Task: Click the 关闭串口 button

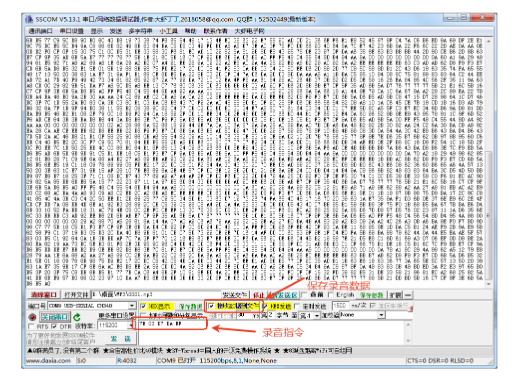Action: pos(55,317)
